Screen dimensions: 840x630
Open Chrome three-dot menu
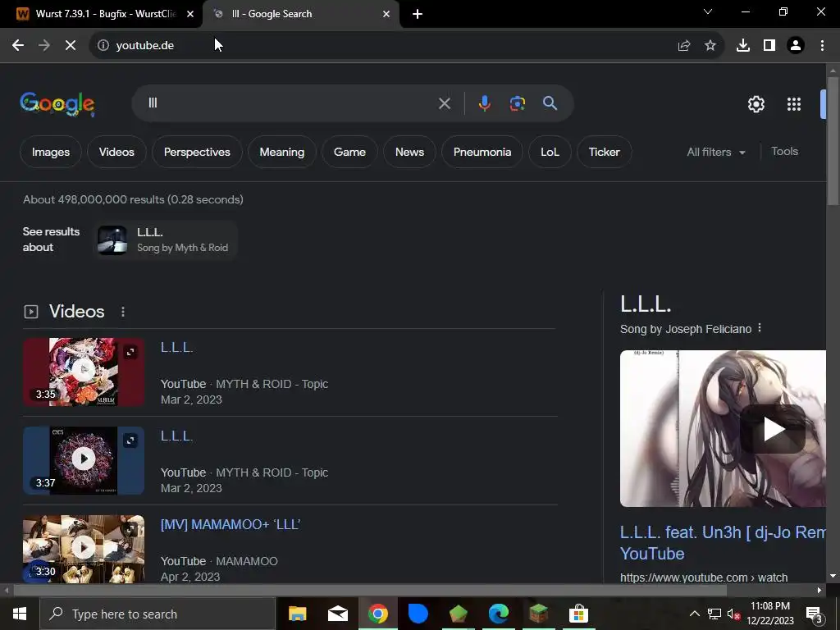click(822, 46)
